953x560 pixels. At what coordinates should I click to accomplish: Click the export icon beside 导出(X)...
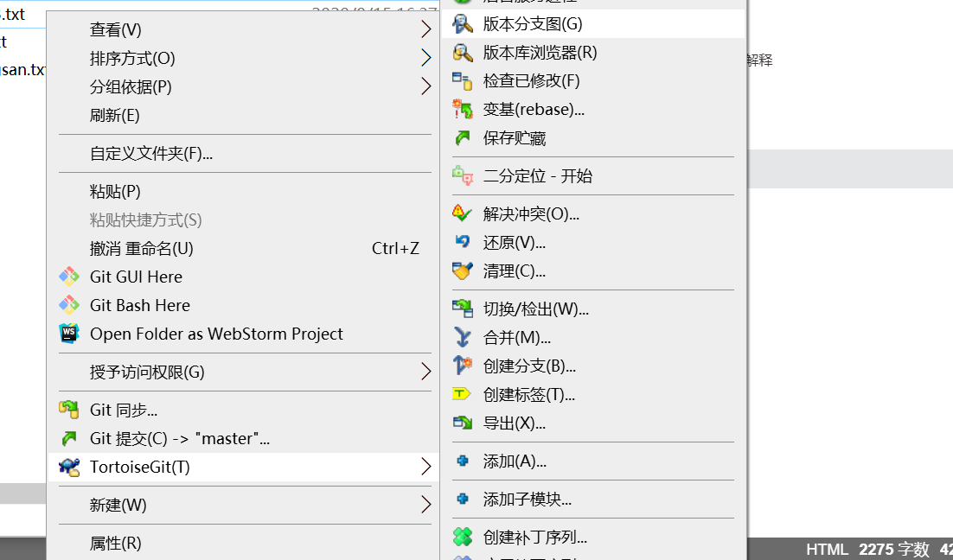click(463, 423)
